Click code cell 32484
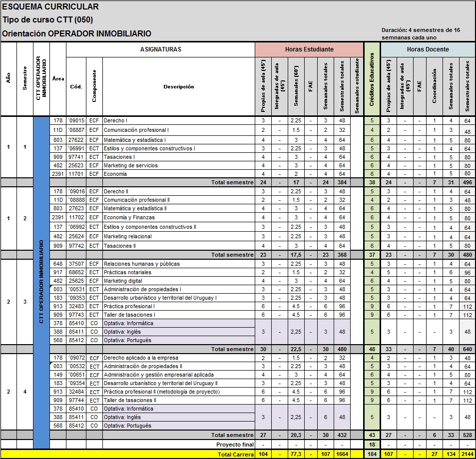 (x=76, y=392)
